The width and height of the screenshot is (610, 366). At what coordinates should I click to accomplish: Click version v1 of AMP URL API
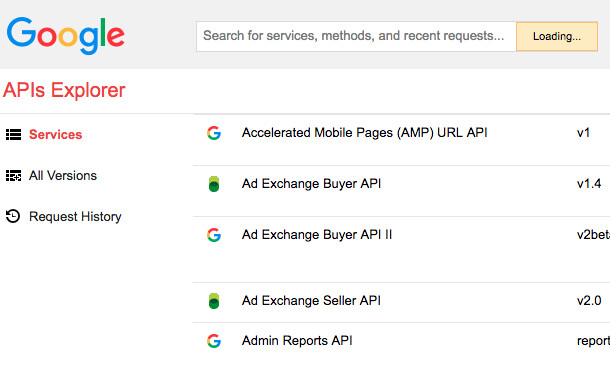[x=583, y=133]
